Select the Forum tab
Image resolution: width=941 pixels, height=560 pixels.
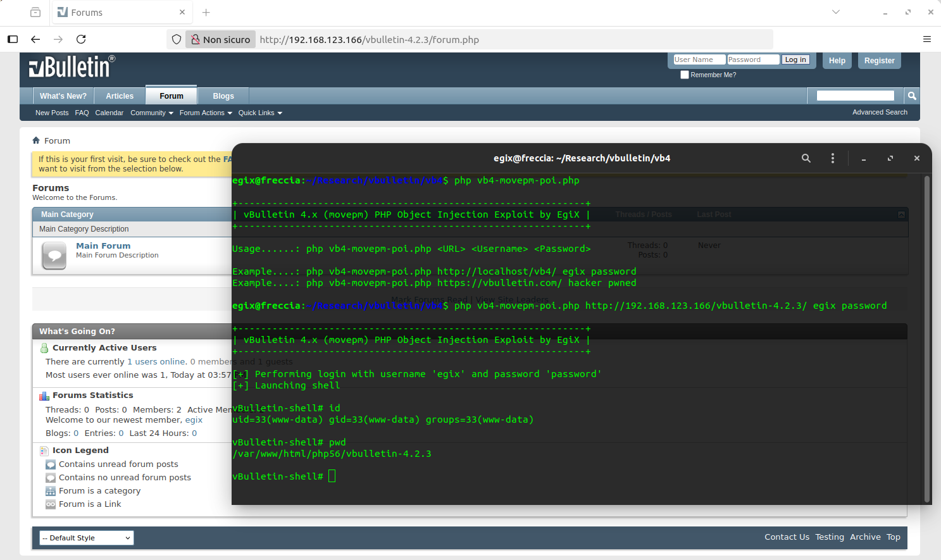pos(171,96)
